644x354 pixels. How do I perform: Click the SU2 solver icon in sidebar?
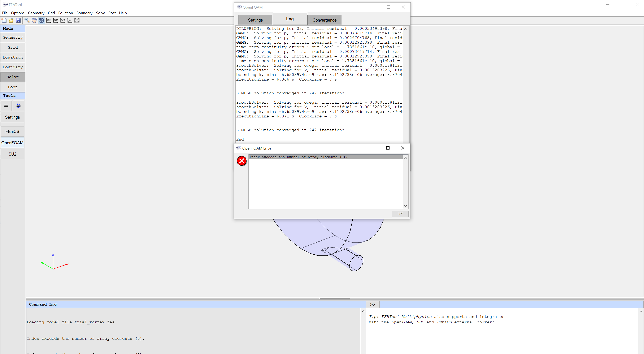[x=13, y=154]
